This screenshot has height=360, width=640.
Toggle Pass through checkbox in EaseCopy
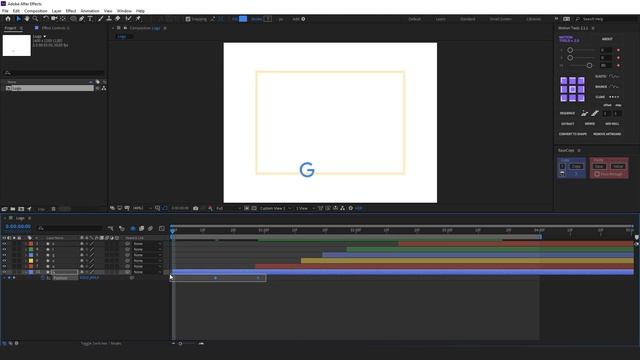(x=597, y=174)
